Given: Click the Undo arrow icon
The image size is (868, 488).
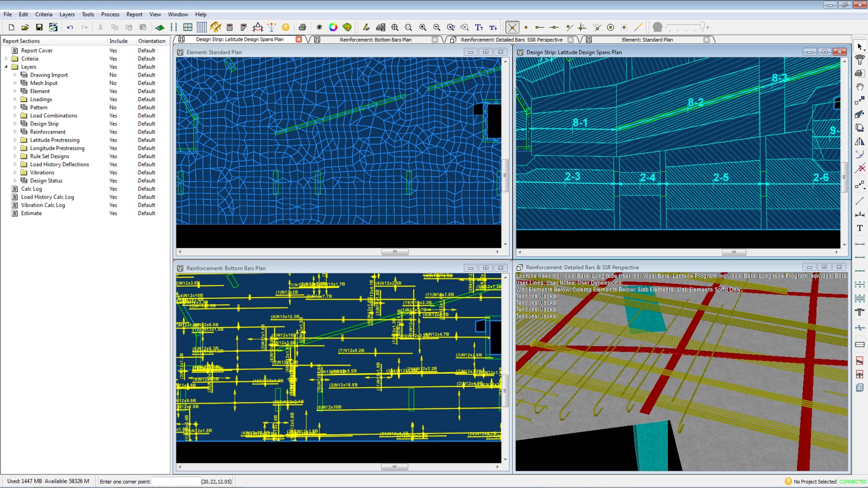Looking at the screenshot, I should click(70, 27).
